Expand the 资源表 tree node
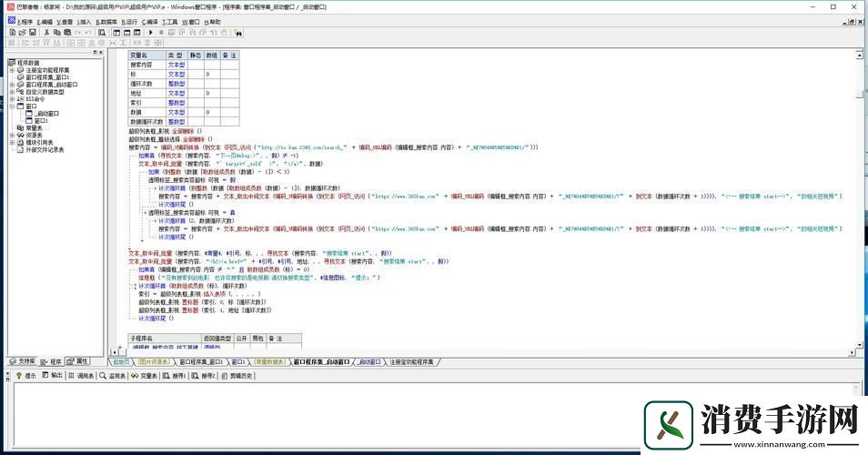868x455 pixels. (x=12, y=135)
